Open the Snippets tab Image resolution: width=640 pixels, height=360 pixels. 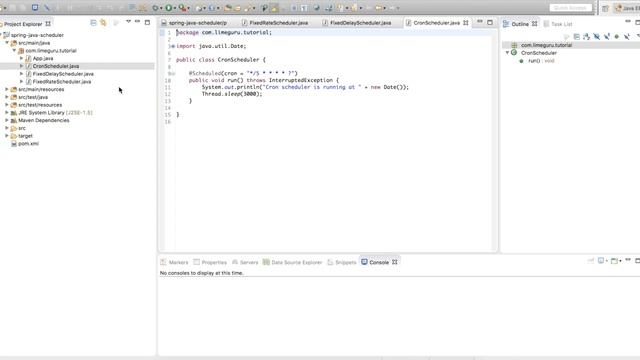(342, 262)
